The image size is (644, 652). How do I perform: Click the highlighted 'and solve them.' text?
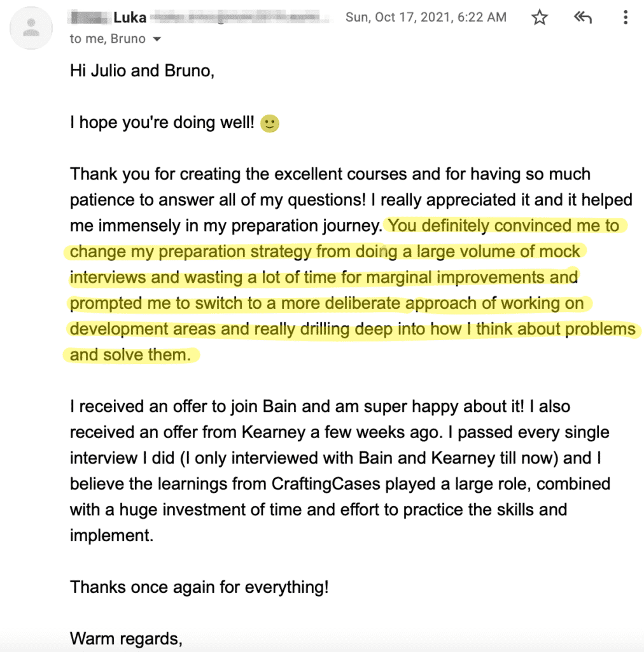coord(130,355)
